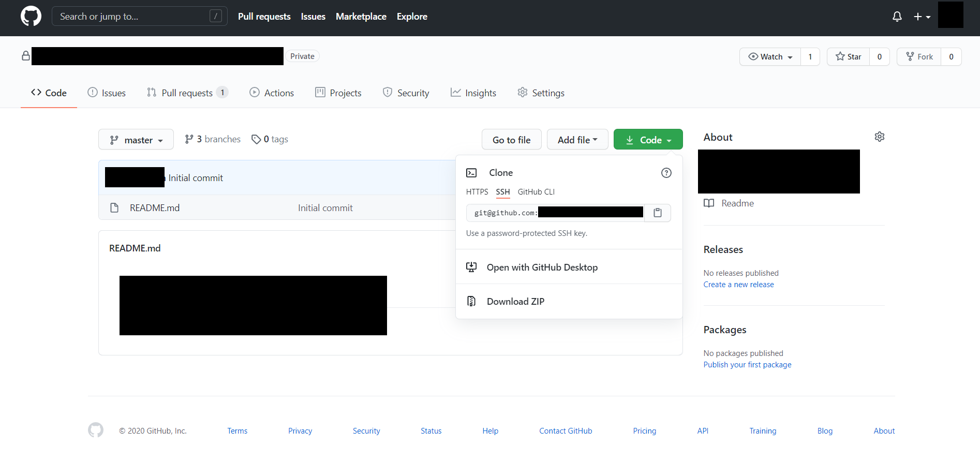
Task: Choose Download ZIP
Action: [x=569, y=301]
